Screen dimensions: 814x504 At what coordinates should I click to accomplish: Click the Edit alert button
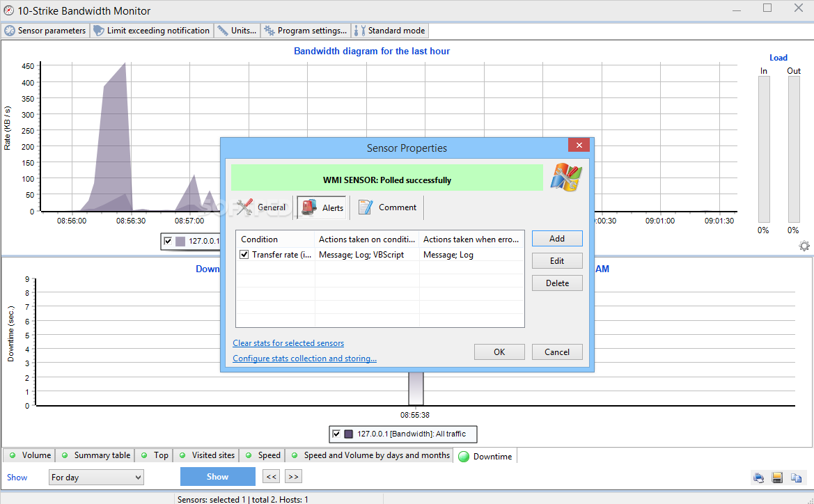(x=557, y=261)
